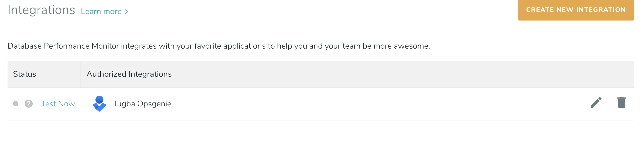
Task: Click Create New Integration button
Action: [x=576, y=10]
